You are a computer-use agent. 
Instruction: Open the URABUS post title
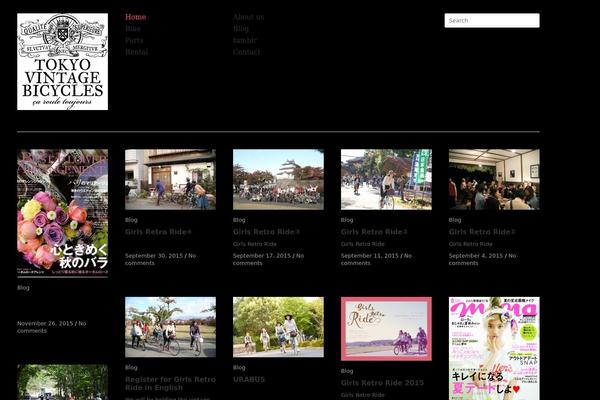click(249, 379)
